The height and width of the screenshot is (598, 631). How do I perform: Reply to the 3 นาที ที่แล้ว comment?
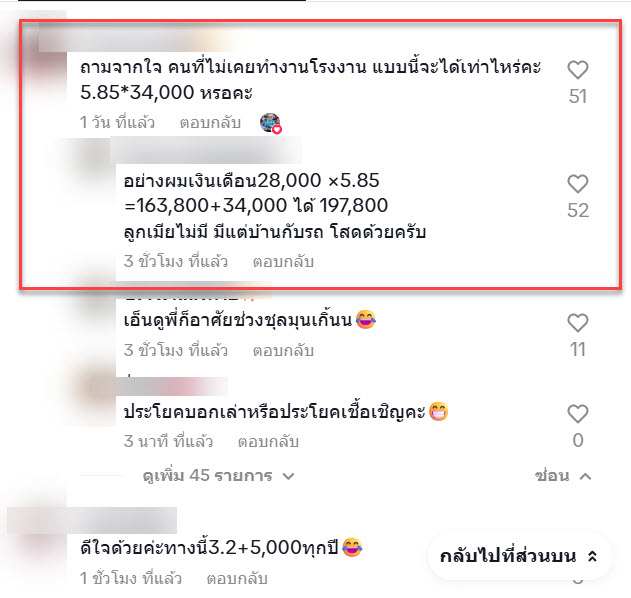pyautogui.click(x=268, y=441)
